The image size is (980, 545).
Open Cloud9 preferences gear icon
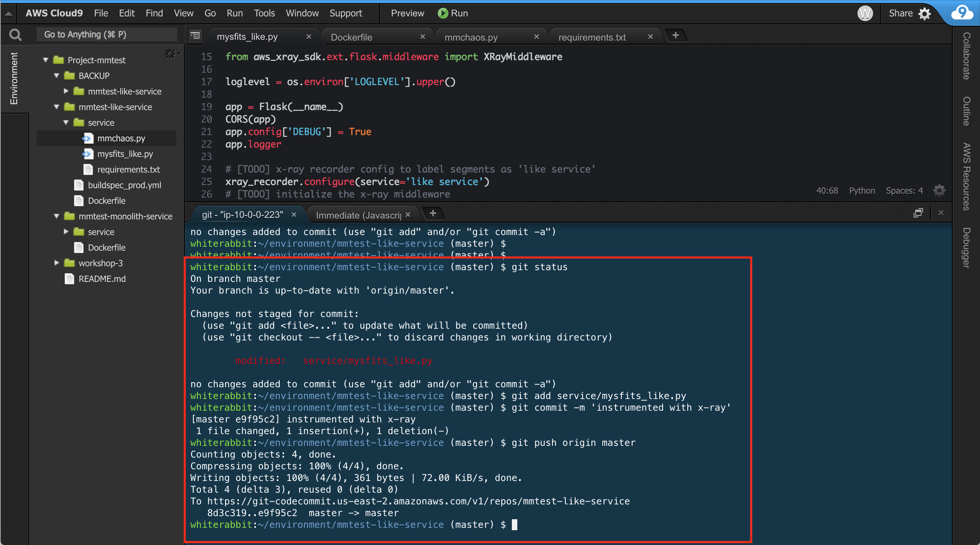[x=925, y=14]
